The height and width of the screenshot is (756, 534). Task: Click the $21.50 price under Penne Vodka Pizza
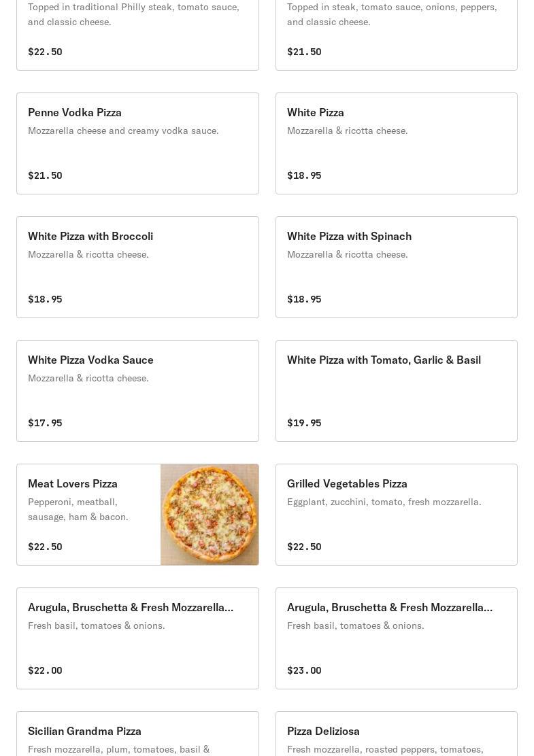[45, 175]
